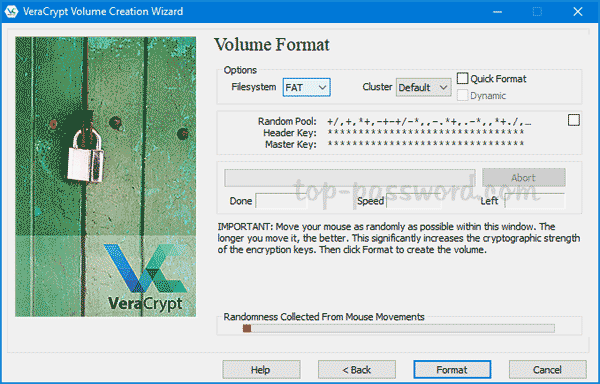This screenshot has width=600, height=384.
Task: Click the disabled maximize window icon
Action: click(537, 12)
